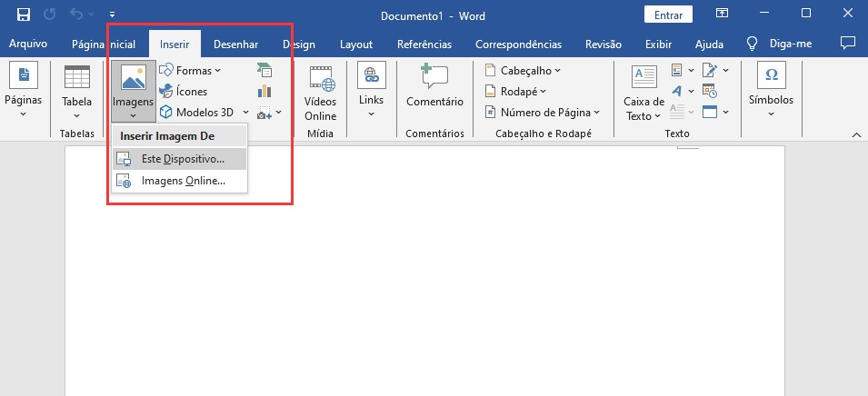Screen dimensions: 868x396
Task: Open the comments speech bubble icon
Action: [847, 43]
